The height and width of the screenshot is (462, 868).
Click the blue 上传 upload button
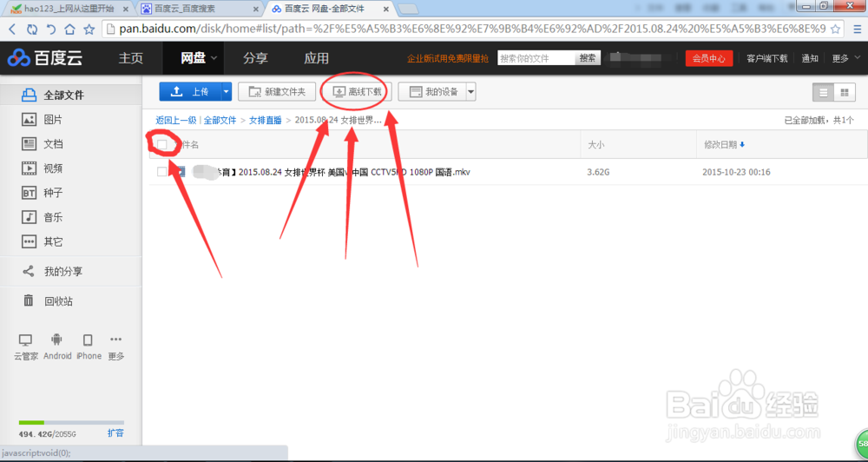coord(190,92)
